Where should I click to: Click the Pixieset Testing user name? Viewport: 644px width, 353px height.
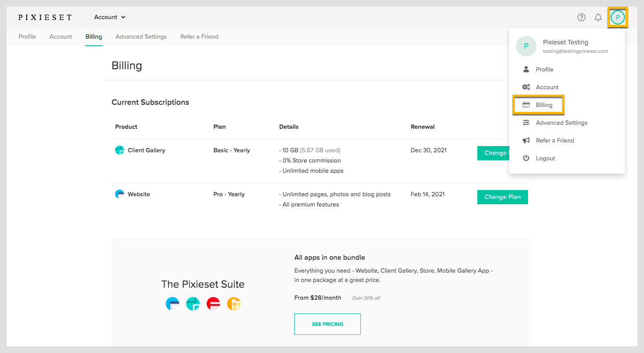click(566, 42)
